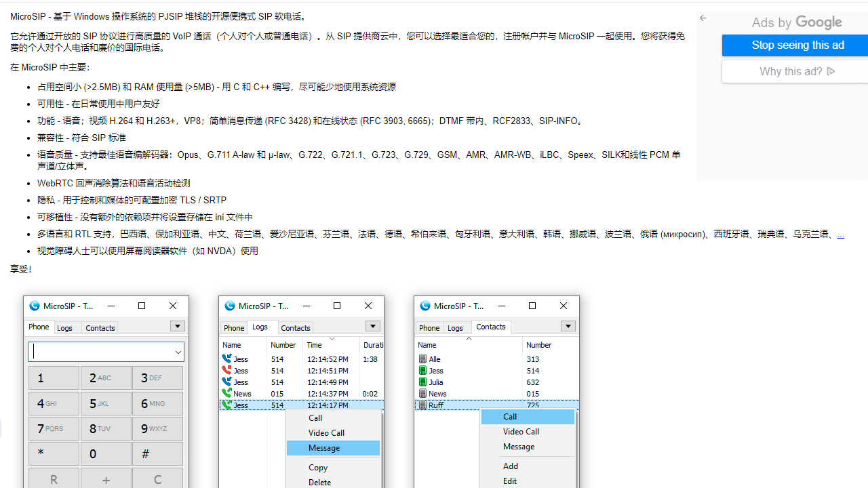Click the green presence icon next to Jess contact

(422, 370)
